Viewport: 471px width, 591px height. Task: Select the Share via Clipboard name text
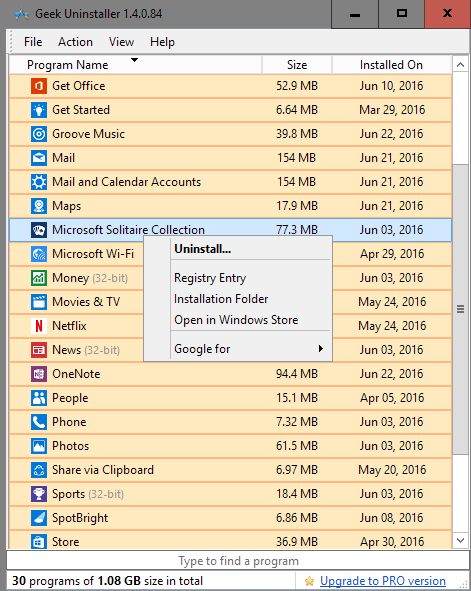(103, 470)
